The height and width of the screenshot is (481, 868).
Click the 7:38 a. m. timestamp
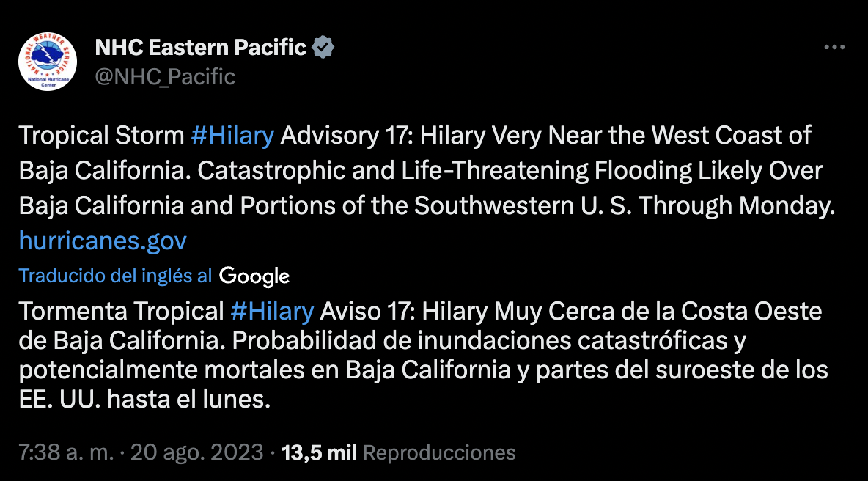(x=66, y=452)
